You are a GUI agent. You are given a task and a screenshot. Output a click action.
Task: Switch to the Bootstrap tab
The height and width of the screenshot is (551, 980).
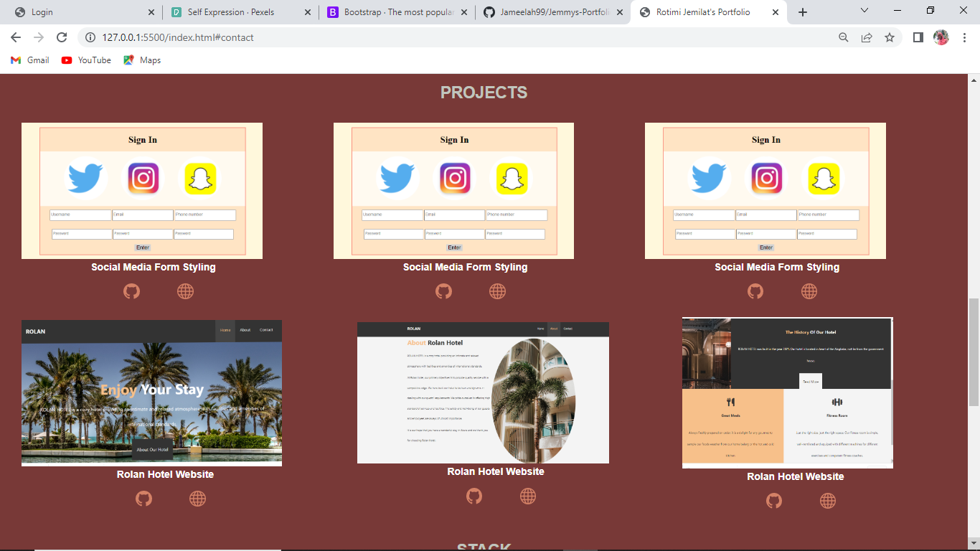click(397, 12)
